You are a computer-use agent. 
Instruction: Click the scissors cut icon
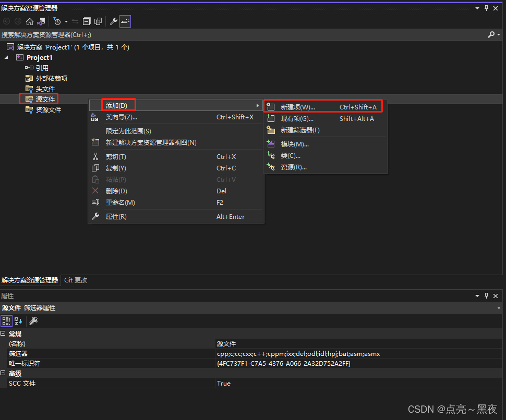[x=95, y=157]
